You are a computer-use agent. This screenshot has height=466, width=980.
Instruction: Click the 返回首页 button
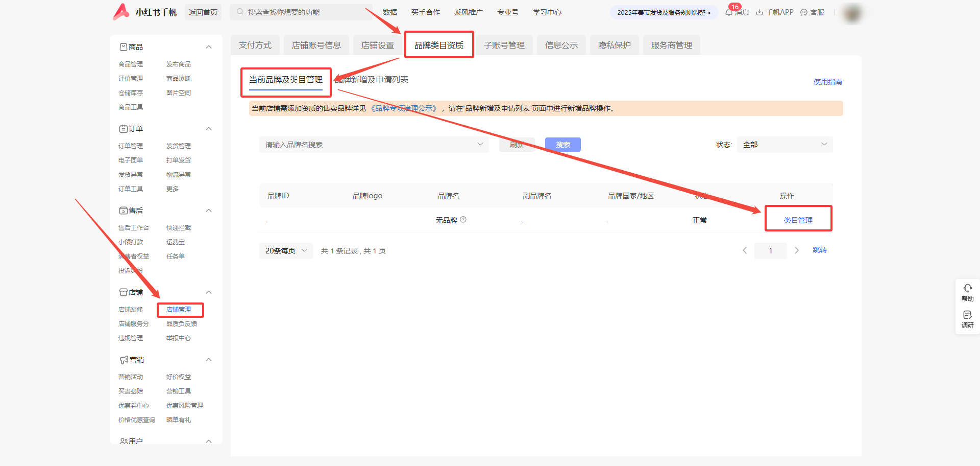point(203,12)
